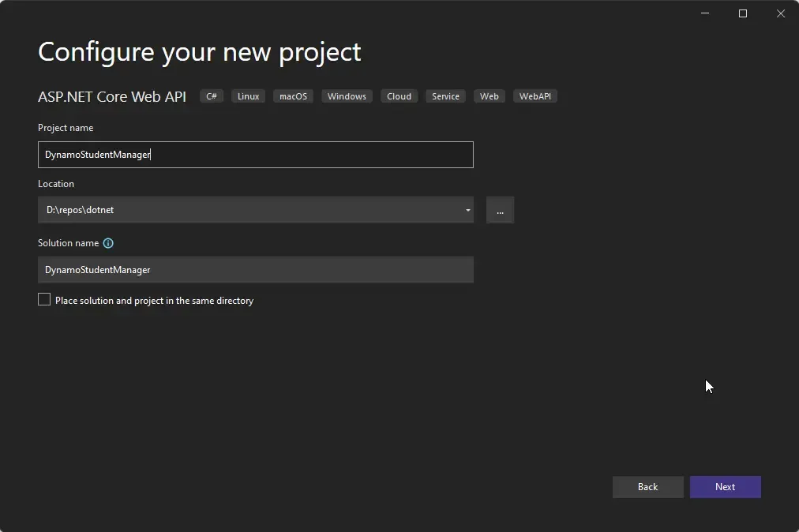Click the Service tag
The height and width of the screenshot is (532, 799).
coord(445,96)
